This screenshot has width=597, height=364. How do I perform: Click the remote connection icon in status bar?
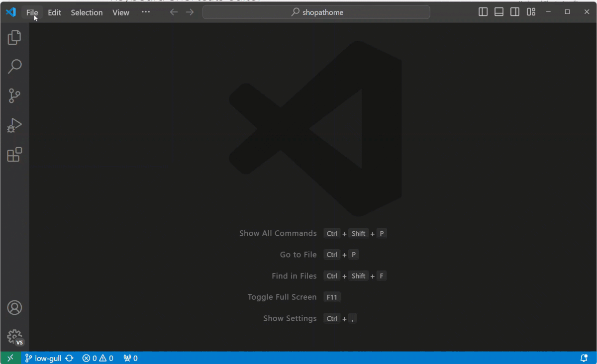pos(10,358)
